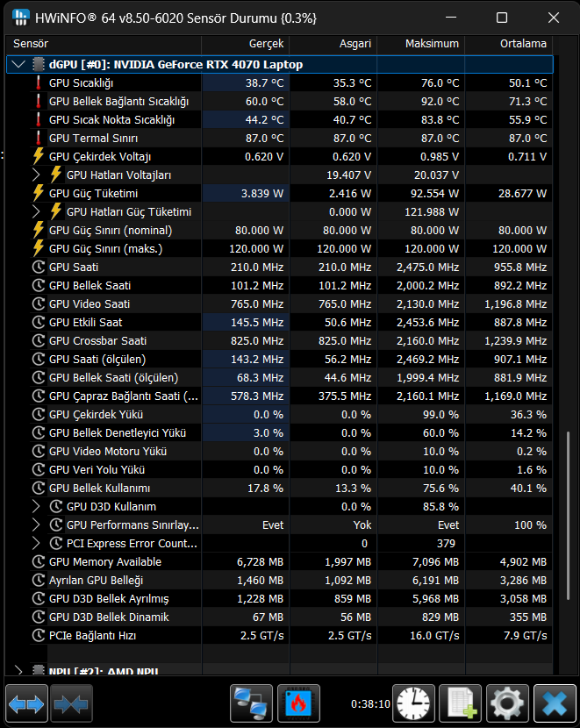Reset the elapsed time clock icon

[x=414, y=703]
